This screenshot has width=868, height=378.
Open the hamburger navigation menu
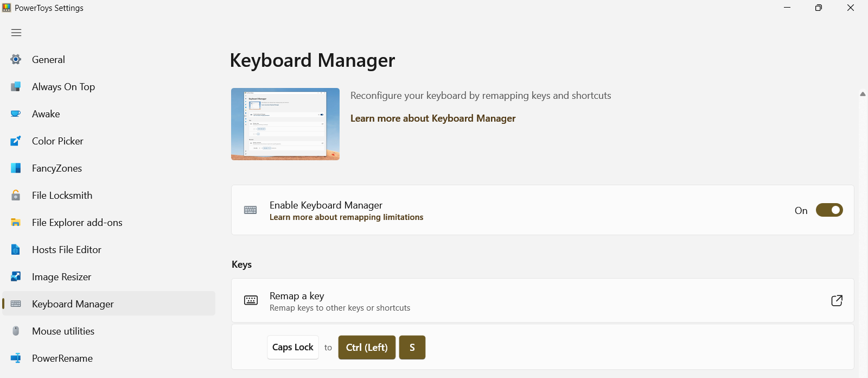coord(16,33)
